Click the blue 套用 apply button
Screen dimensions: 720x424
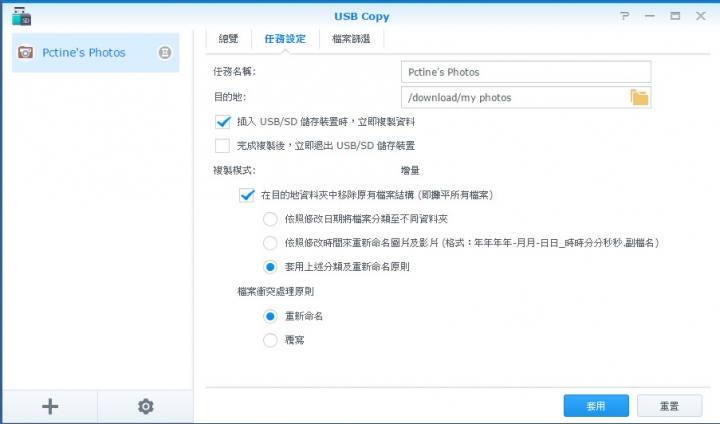(596, 406)
